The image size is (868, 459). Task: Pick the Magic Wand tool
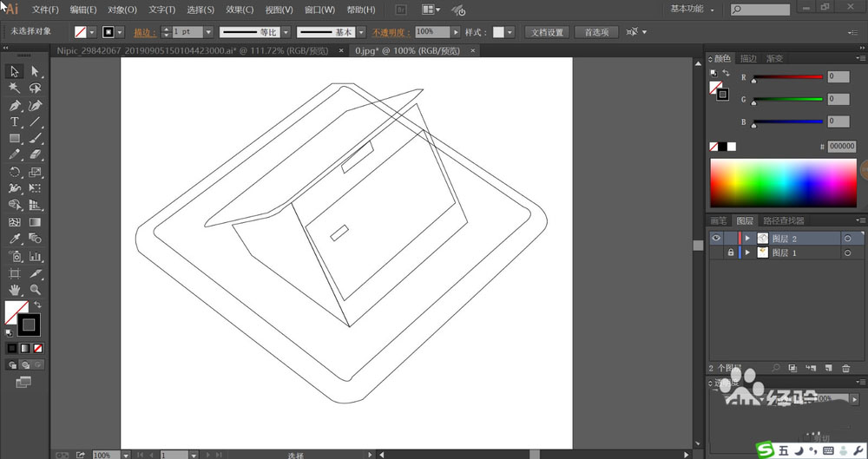pos(15,88)
